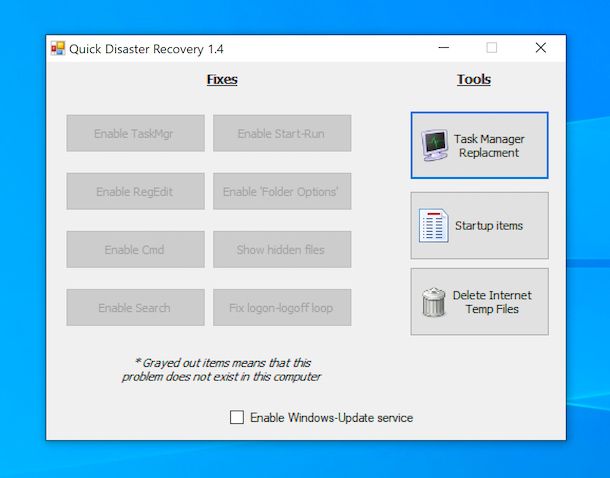Click the trash can icon
Image resolution: width=610 pixels, height=478 pixels.
(x=434, y=302)
